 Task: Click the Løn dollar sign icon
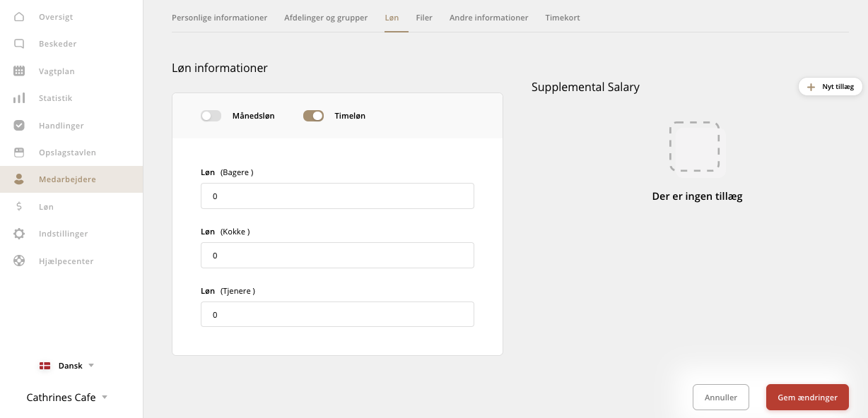(19, 207)
